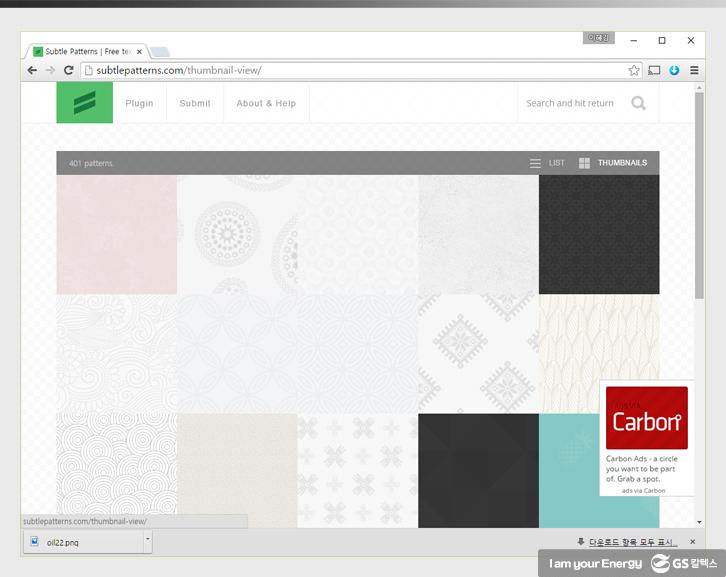Close the downloads bar
Screen dimensions: 726x577
coord(692,542)
